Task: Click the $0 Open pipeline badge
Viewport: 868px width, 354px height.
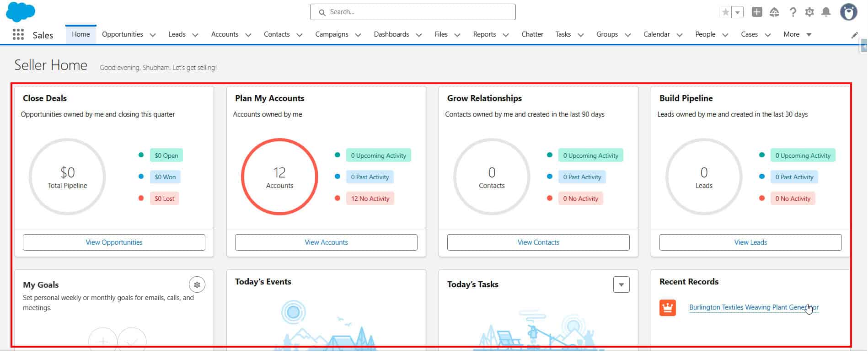Action: pyautogui.click(x=166, y=156)
